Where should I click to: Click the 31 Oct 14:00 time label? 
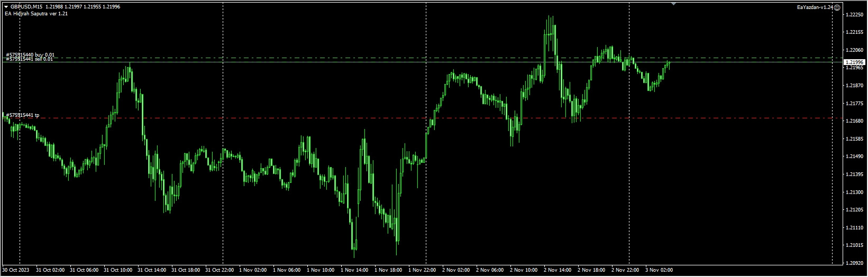(151, 270)
